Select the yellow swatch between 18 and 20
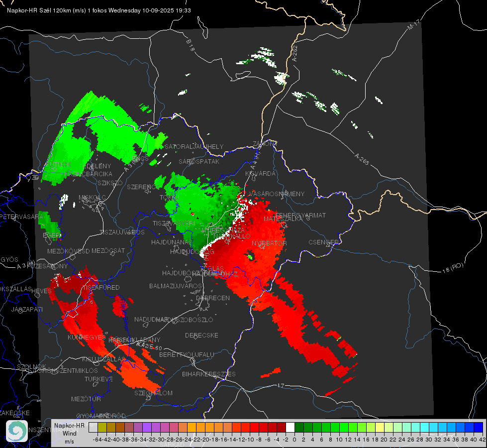Viewport: 487px width, 448px height. point(380,428)
